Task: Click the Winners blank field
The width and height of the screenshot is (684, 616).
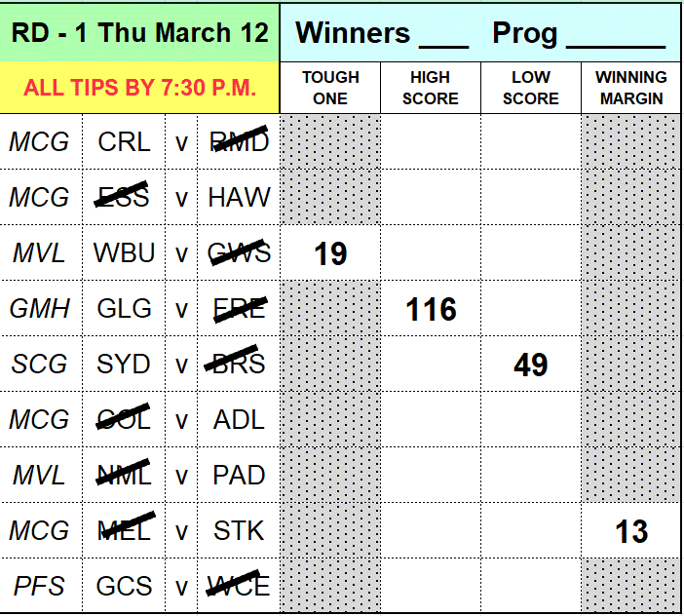Action: 443,34
